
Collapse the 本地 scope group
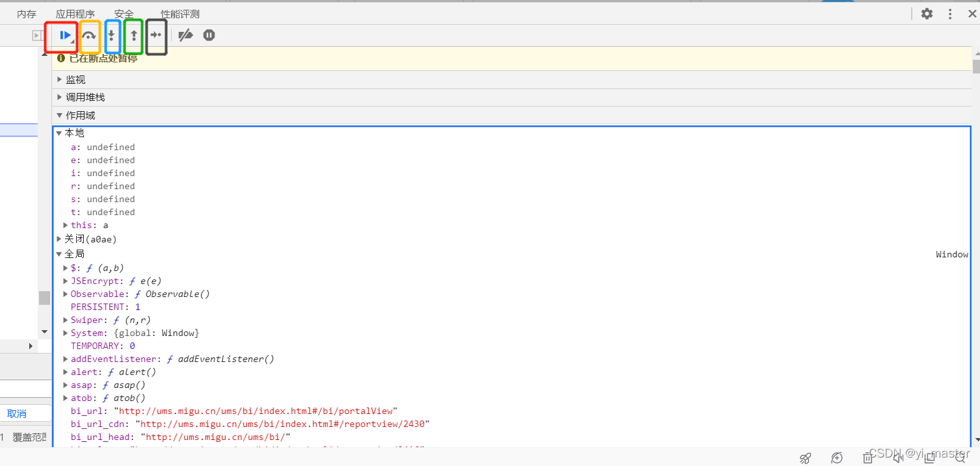point(59,133)
